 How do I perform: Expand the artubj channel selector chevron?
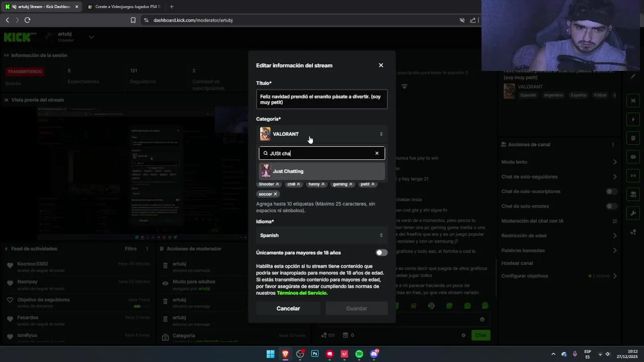tap(92, 37)
